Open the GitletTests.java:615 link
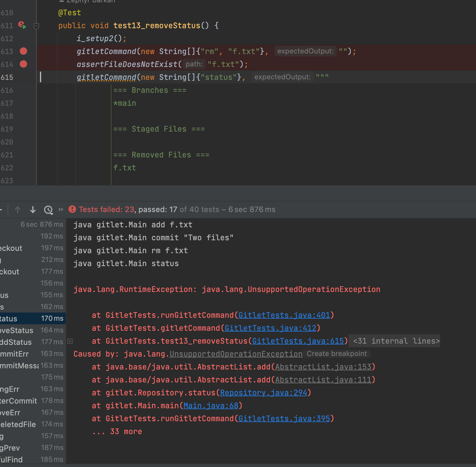 tap(298, 341)
